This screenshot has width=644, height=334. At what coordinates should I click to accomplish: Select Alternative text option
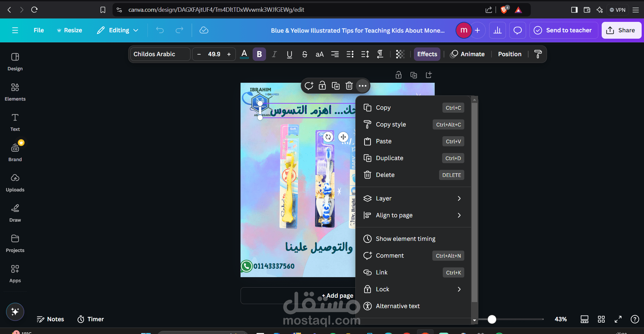(x=414, y=306)
